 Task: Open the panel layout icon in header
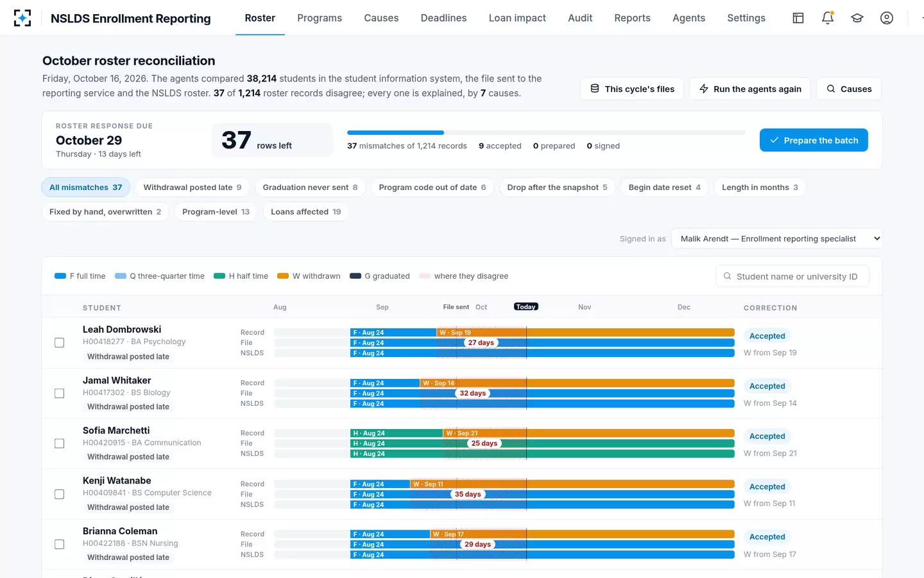798,18
